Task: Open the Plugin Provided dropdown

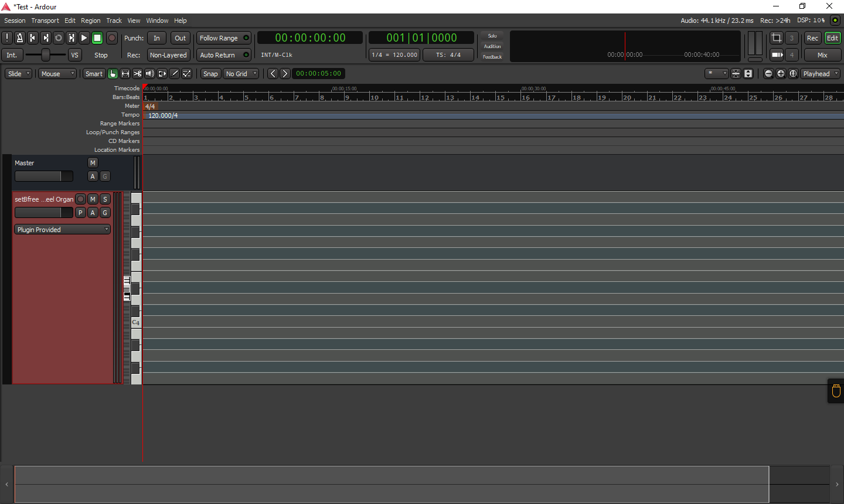Action: point(63,230)
